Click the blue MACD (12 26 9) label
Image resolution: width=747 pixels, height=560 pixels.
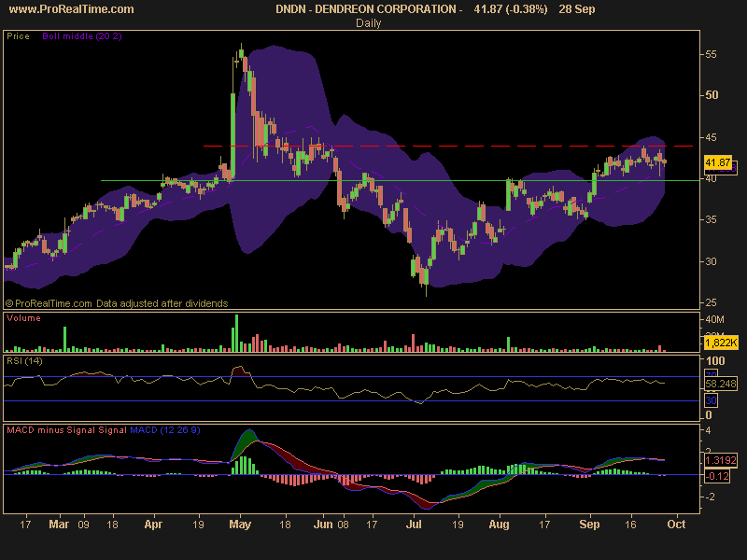pyautogui.click(x=165, y=430)
